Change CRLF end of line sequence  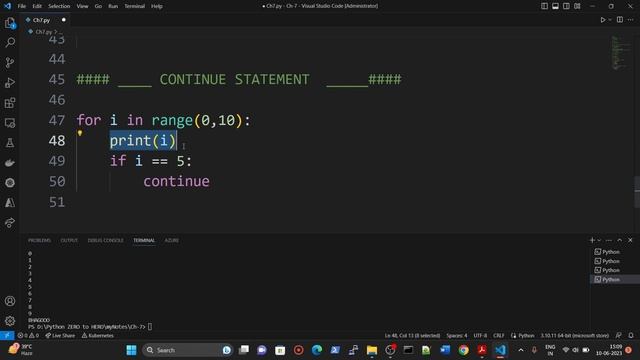[x=499, y=336]
